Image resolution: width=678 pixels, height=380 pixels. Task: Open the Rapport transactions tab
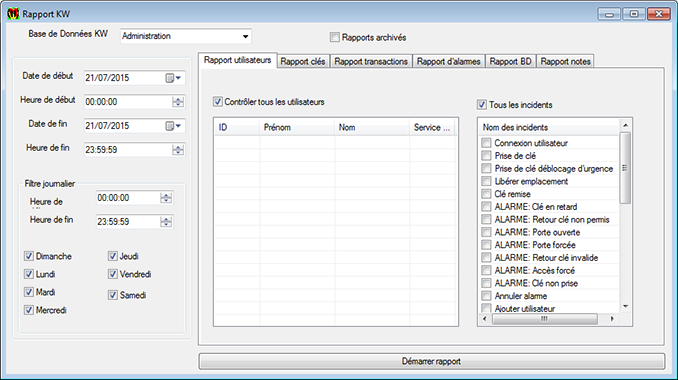coord(371,61)
